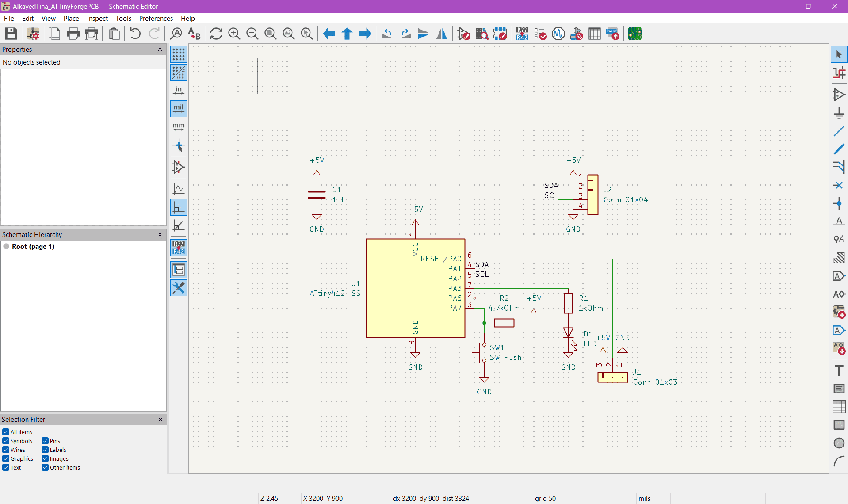Image resolution: width=848 pixels, height=504 pixels.
Task: Select the Draw Circle tool
Action: [x=839, y=443]
